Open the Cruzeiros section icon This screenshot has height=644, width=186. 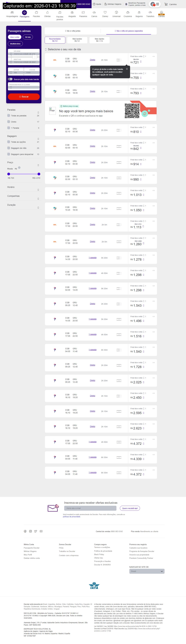(128, 12)
